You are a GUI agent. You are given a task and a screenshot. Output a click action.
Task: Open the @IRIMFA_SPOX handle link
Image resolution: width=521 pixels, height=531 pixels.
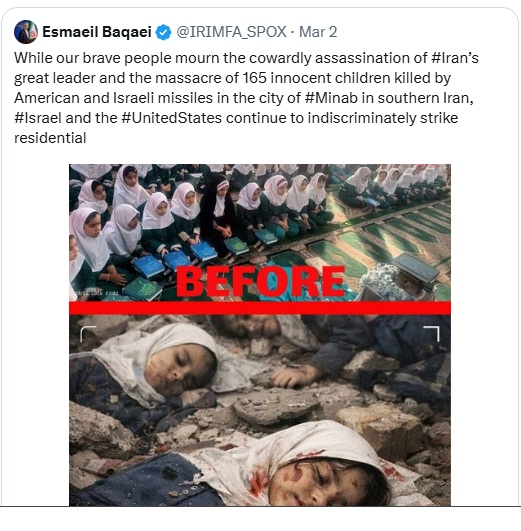(232, 32)
